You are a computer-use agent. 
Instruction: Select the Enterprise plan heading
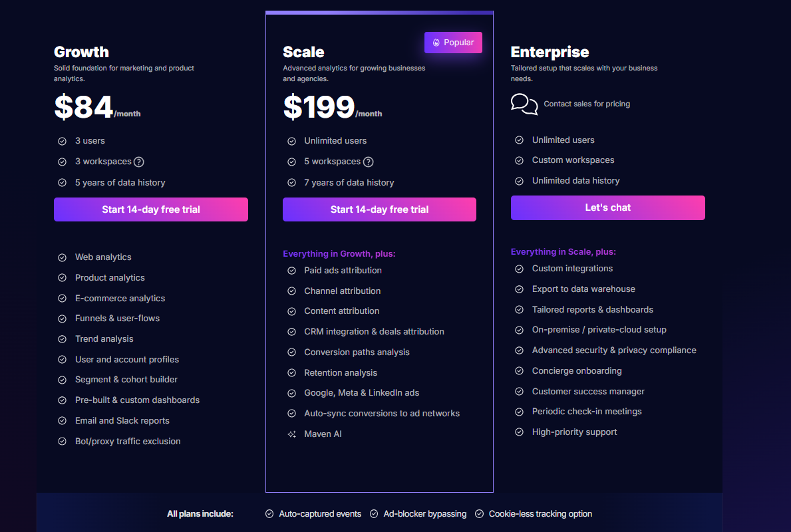click(x=550, y=51)
